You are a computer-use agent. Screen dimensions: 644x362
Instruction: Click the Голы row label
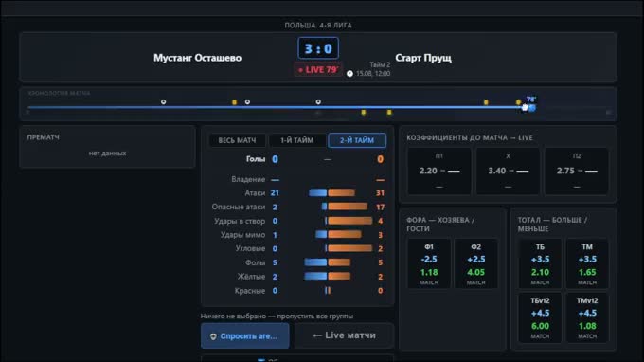pyautogui.click(x=256, y=159)
